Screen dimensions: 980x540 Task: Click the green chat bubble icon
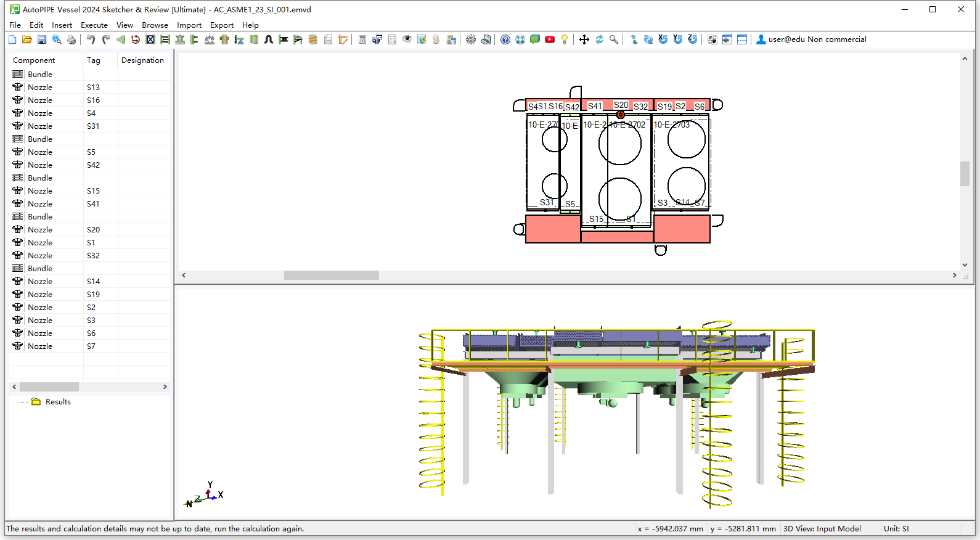(535, 39)
